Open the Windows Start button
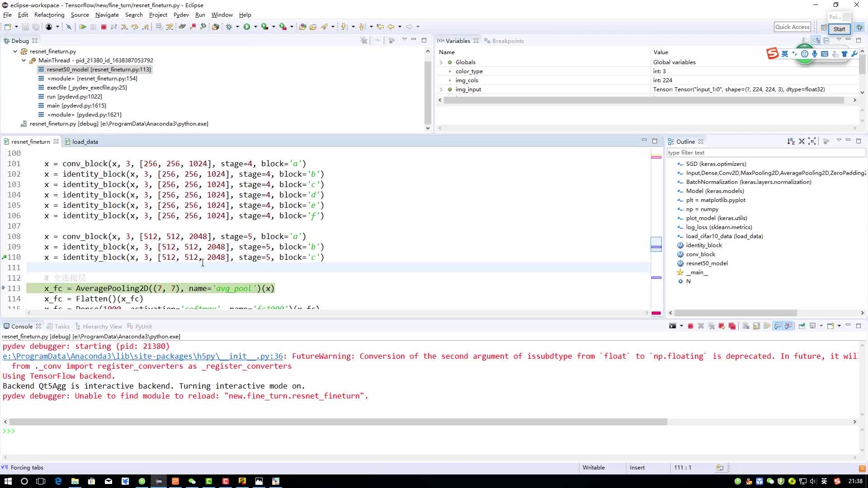 click(x=8, y=481)
